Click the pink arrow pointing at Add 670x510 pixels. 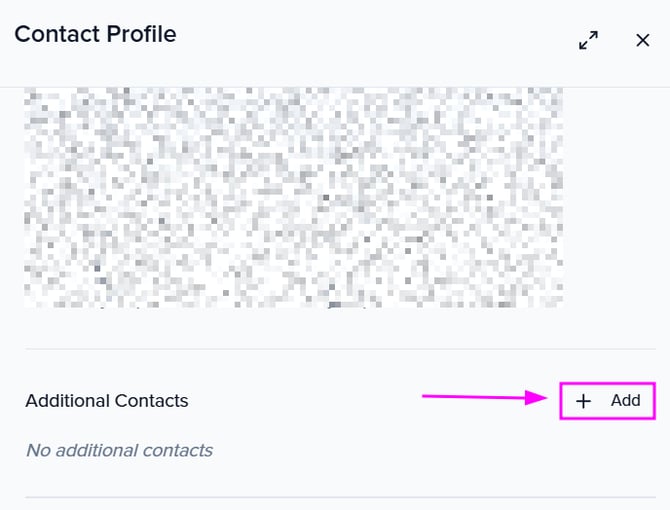[480, 398]
